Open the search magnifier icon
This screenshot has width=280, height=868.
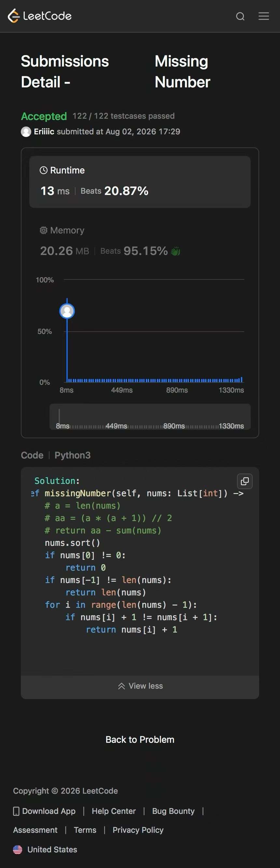click(x=240, y=16)
